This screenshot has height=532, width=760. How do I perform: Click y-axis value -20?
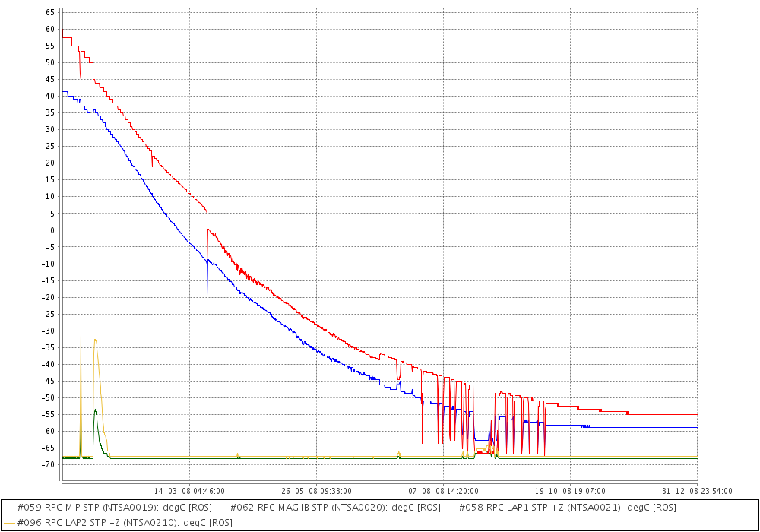[49, 297]
